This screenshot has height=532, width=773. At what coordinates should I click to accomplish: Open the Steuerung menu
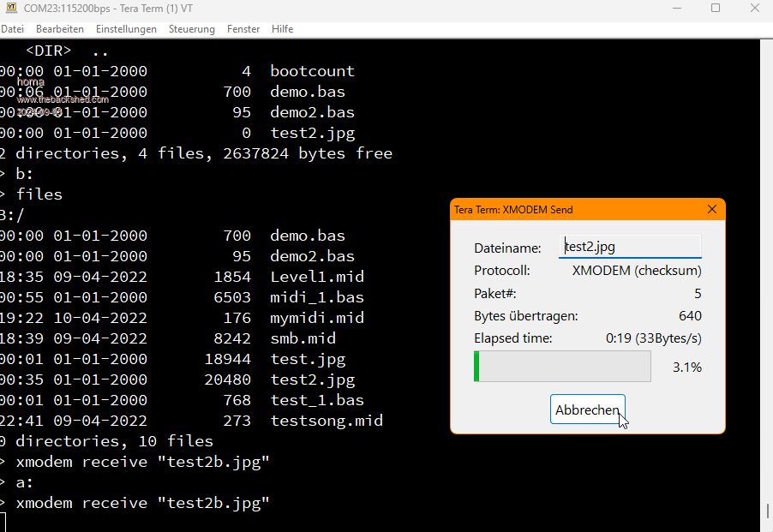192,29
